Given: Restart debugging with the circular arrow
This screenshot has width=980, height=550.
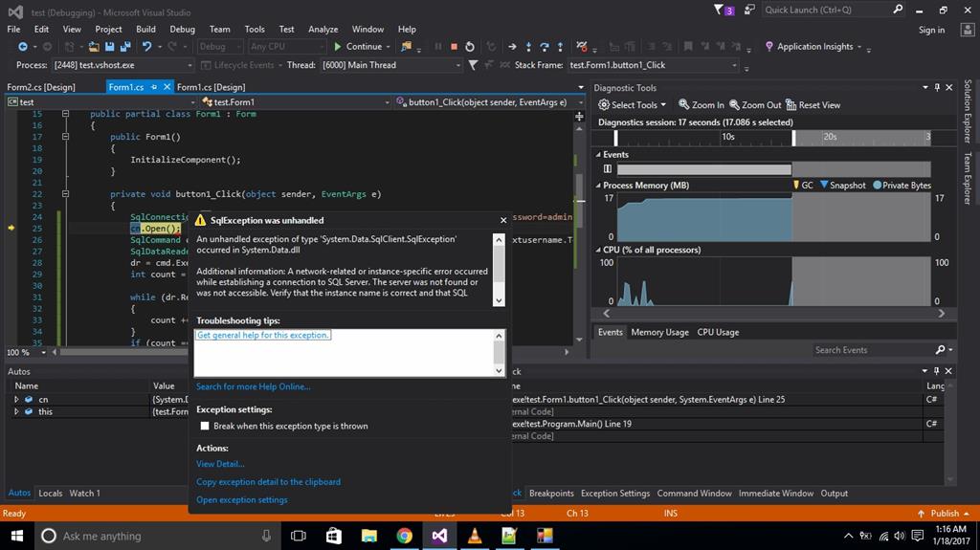Looking at the screenshot, I should [x=470, y=47].
